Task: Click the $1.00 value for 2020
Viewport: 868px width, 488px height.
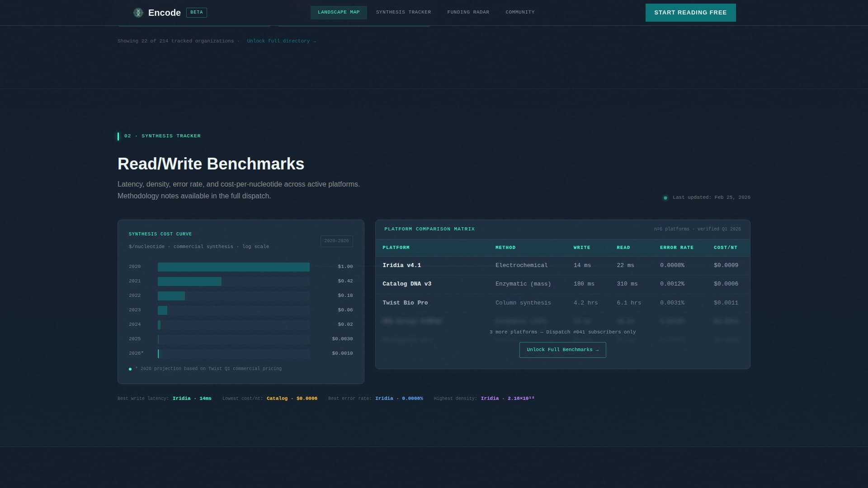Action: [x=345, y=267]
